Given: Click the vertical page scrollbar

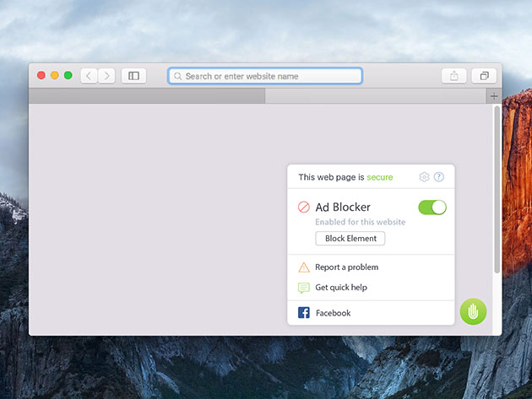Looking at the screenshot, I should 497,190.
